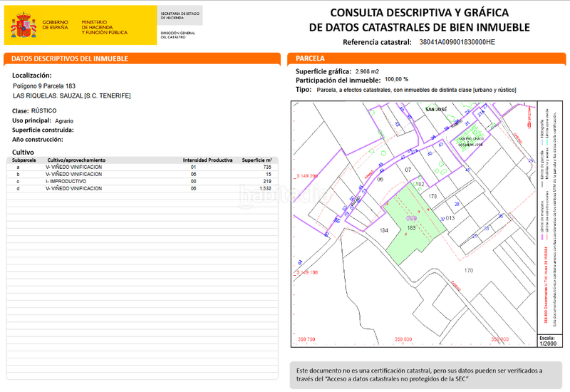Select subparcela a row in Cultivo table
This screenshot has width=570, height=392.
pyautogui.click(x=142, y=167)
